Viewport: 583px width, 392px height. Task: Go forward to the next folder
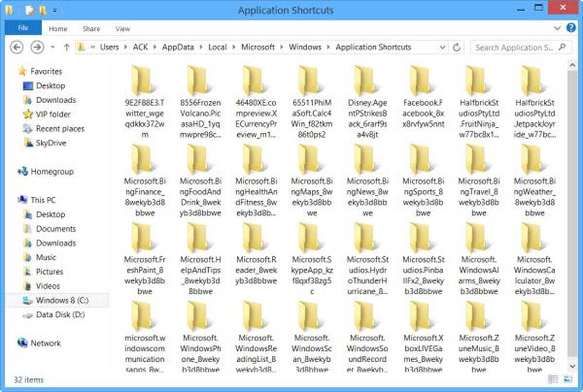pyautogui.click(x=37, y=47)
